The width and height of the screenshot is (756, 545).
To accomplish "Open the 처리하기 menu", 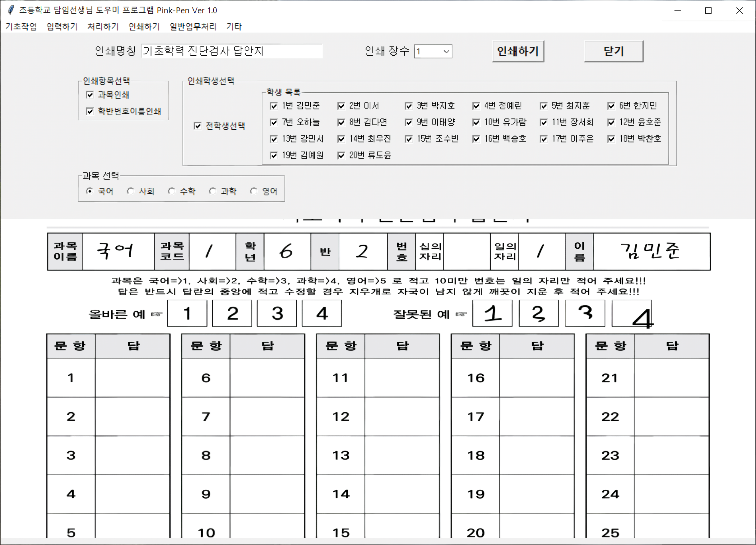I will point(103,26).
